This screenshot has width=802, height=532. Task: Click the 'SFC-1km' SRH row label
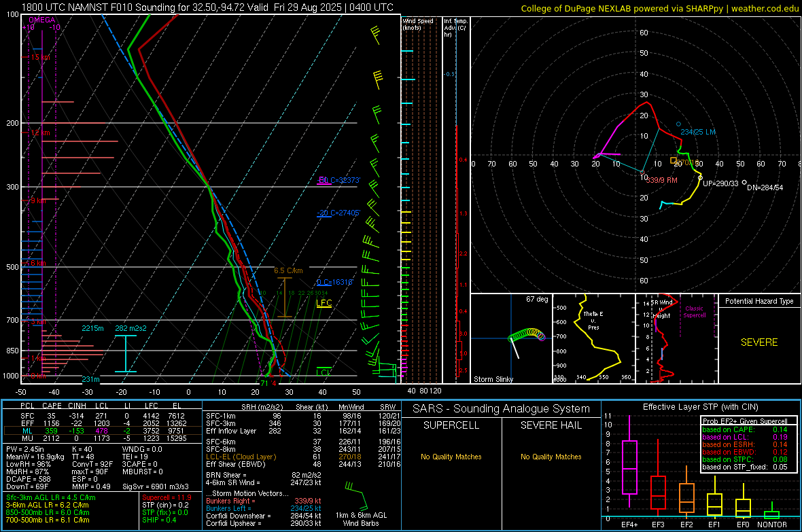[x=221, y=416]
